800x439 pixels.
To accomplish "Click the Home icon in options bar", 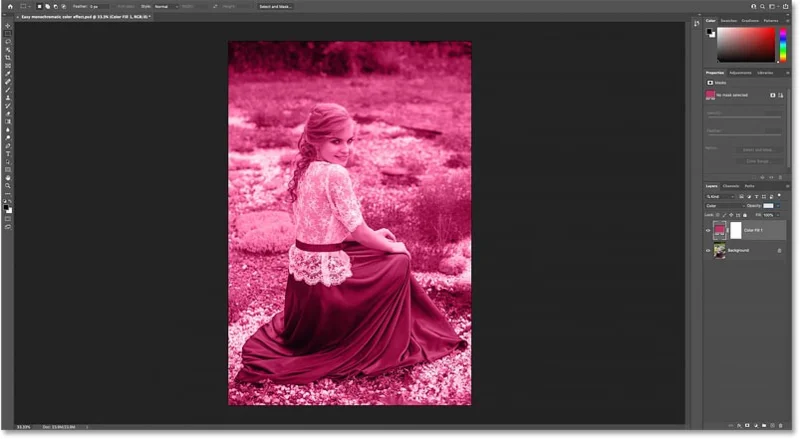I will (10, 7).
